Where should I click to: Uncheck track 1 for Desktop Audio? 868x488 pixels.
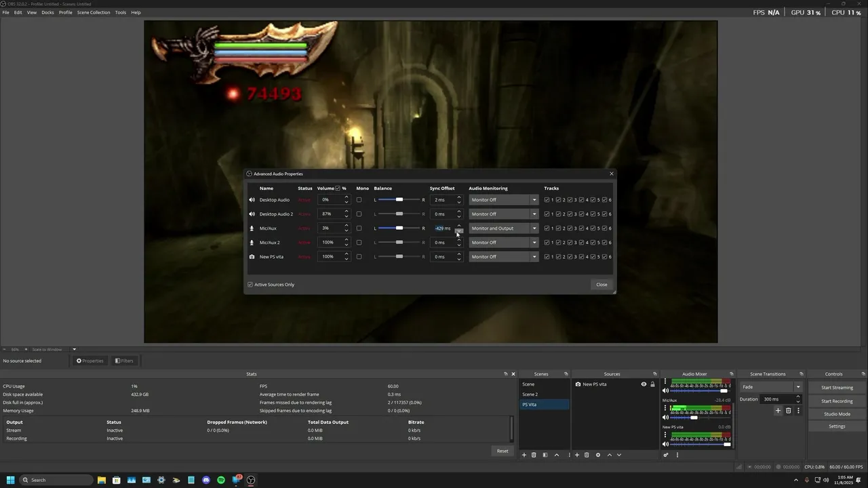547,200
